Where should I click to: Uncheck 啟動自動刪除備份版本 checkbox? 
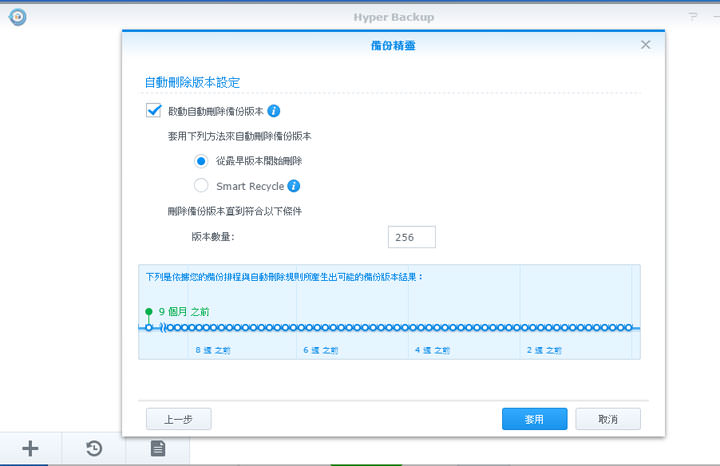[154, 111]
